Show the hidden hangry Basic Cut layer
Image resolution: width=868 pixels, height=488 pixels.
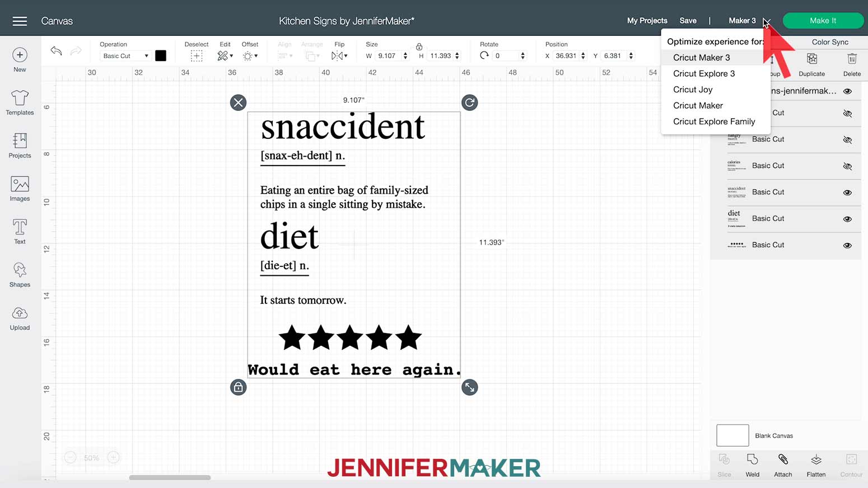847,139
